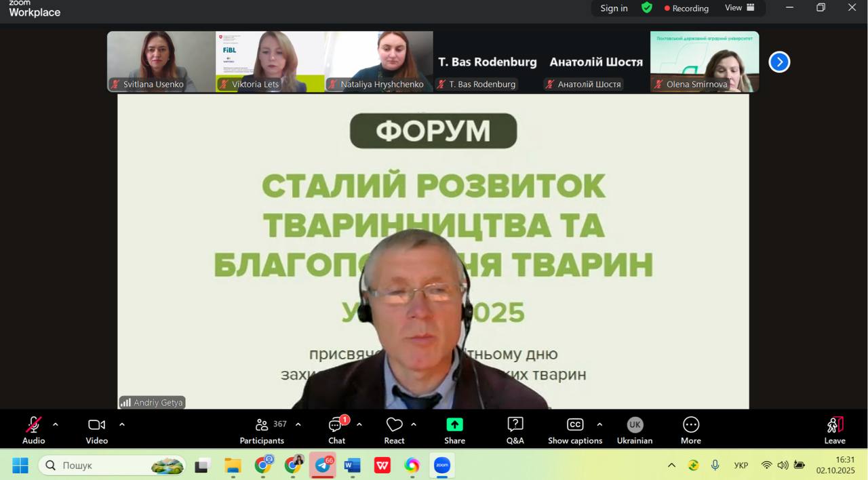Viewport: 868px width, 480px height.
Task: Expand the Participants options arrow
Action: pyautogui.click(x=298, y=424)
